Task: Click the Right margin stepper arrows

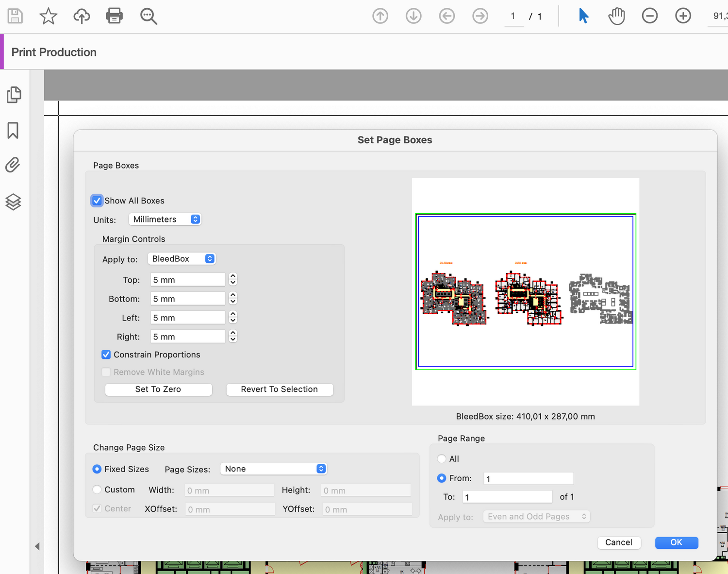Action: click(233, 336)
